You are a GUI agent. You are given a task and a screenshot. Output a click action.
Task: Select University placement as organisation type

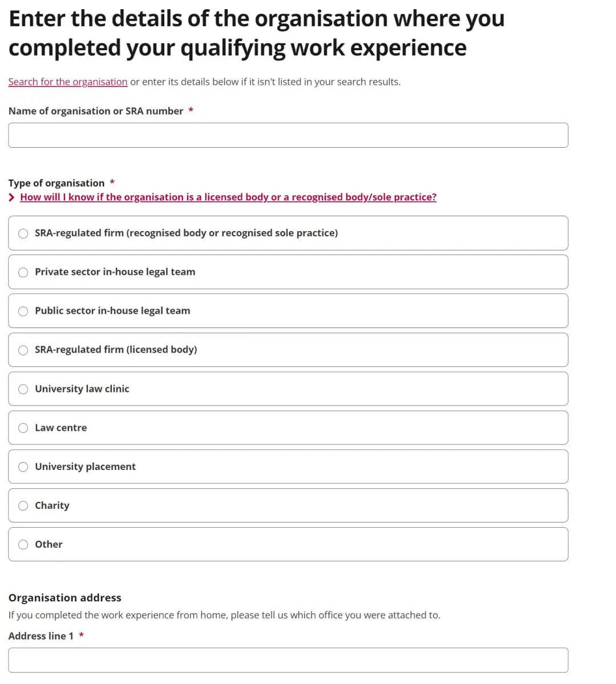(23, 467)
